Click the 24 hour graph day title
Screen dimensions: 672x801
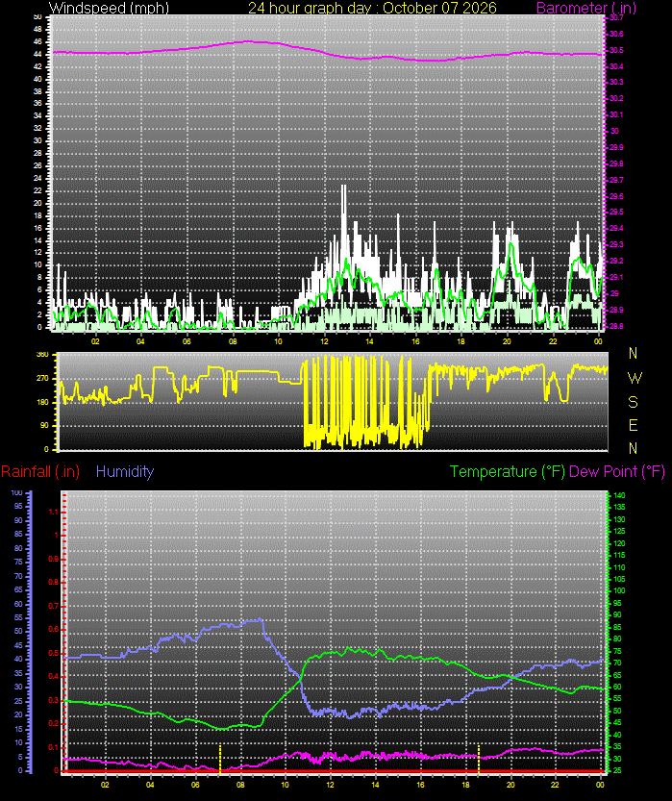point(372,8)
